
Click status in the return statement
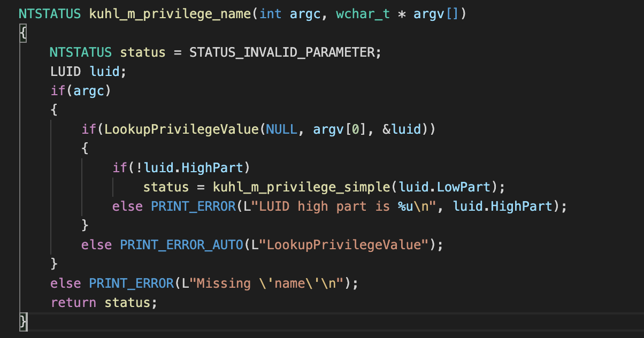pos(127,303)
